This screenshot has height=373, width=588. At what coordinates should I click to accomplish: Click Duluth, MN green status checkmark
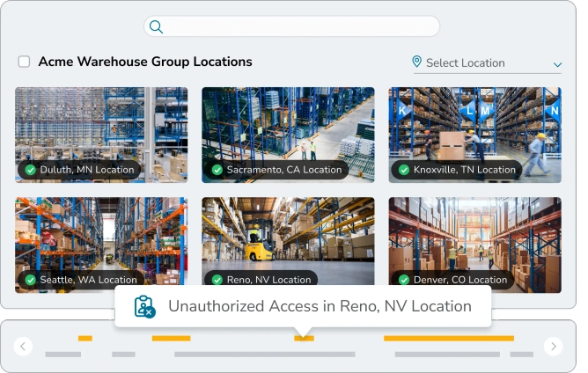click(x=30, y=170)
